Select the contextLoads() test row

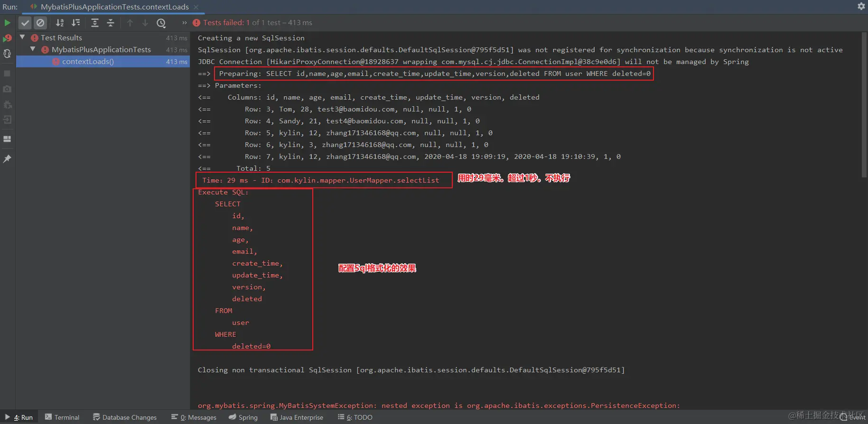pos(103,61)
